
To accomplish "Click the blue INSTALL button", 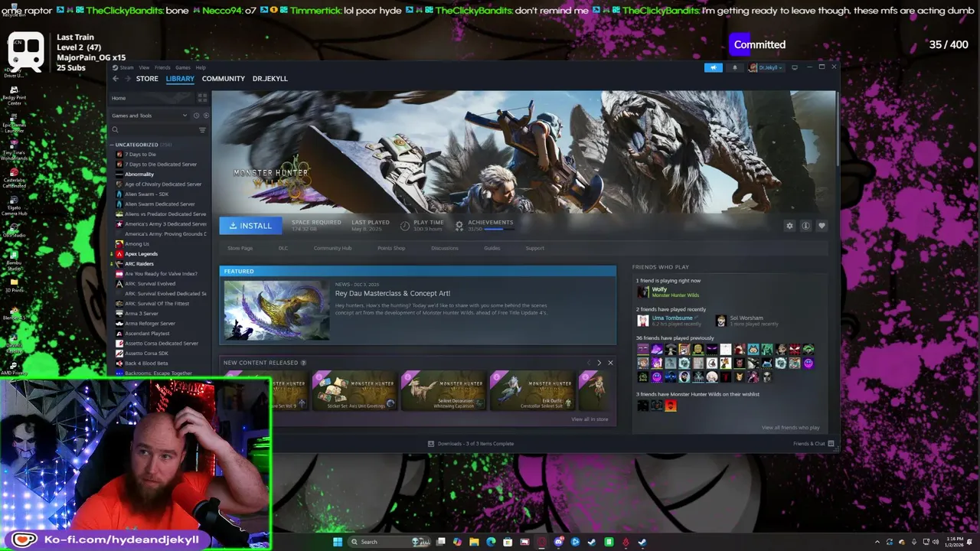I will point(250,226).
